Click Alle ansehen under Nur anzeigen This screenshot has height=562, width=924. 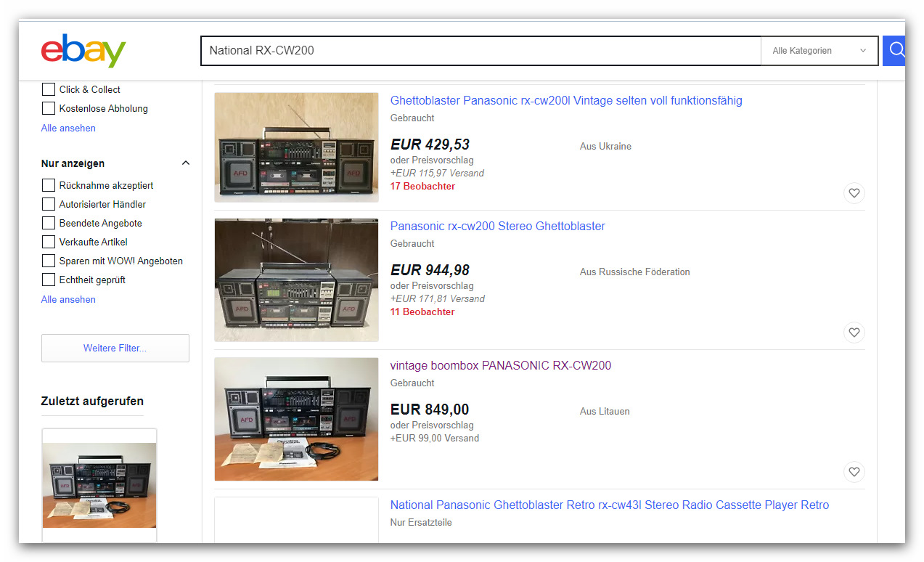click(68, 299)
